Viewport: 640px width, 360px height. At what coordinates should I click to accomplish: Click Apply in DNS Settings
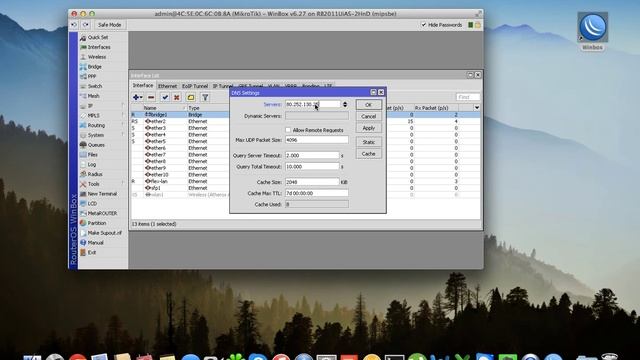click(368, 128)
